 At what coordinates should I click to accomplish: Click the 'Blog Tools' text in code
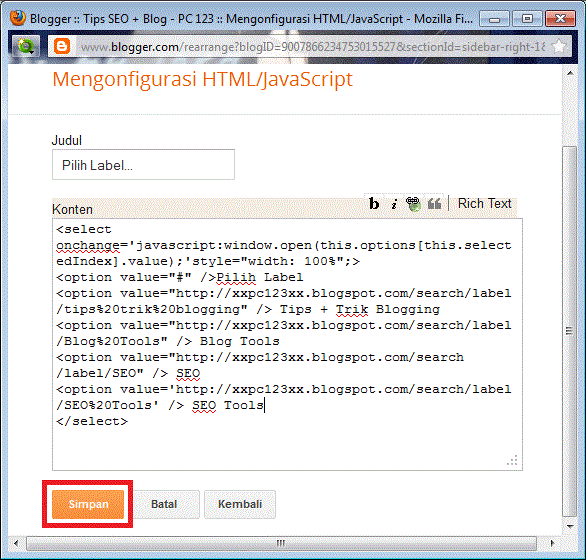point(240,341)
